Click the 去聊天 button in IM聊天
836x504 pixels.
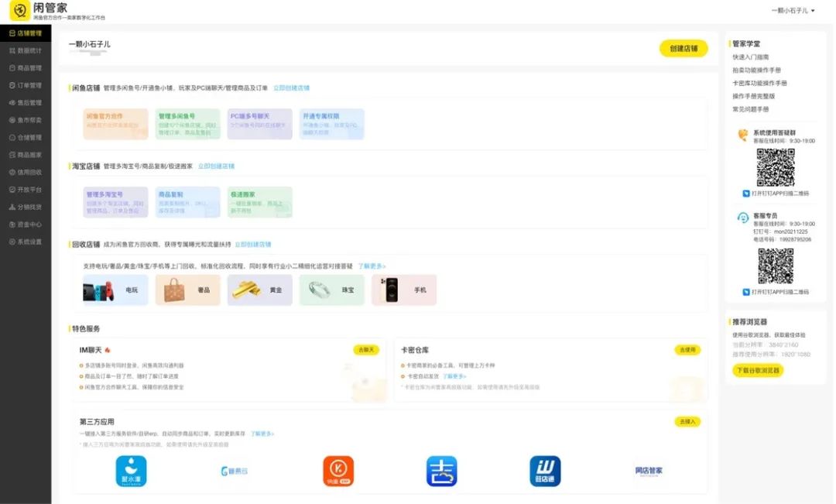pyautogui.click(x=366, y=350)
